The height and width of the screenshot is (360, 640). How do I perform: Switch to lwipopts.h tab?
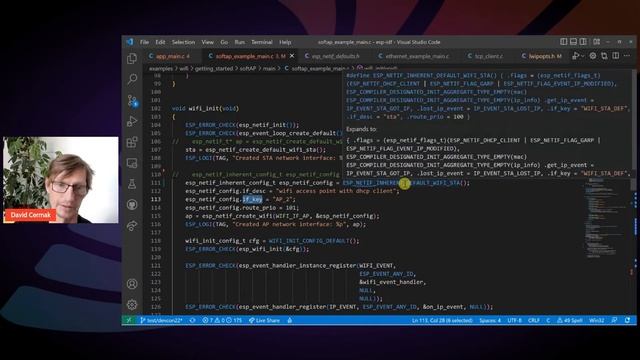542,56
